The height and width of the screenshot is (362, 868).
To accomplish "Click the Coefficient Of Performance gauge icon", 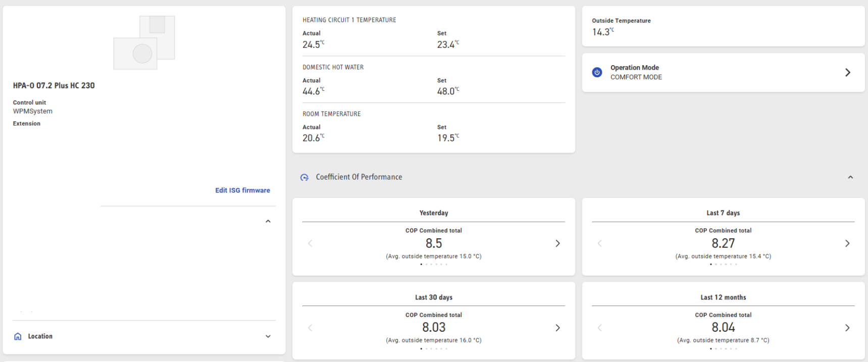I will point(304,177).
